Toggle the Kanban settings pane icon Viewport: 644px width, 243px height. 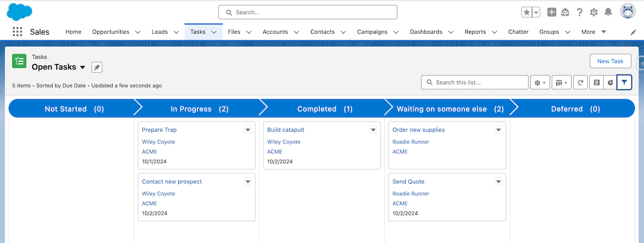tap(596, 82)
